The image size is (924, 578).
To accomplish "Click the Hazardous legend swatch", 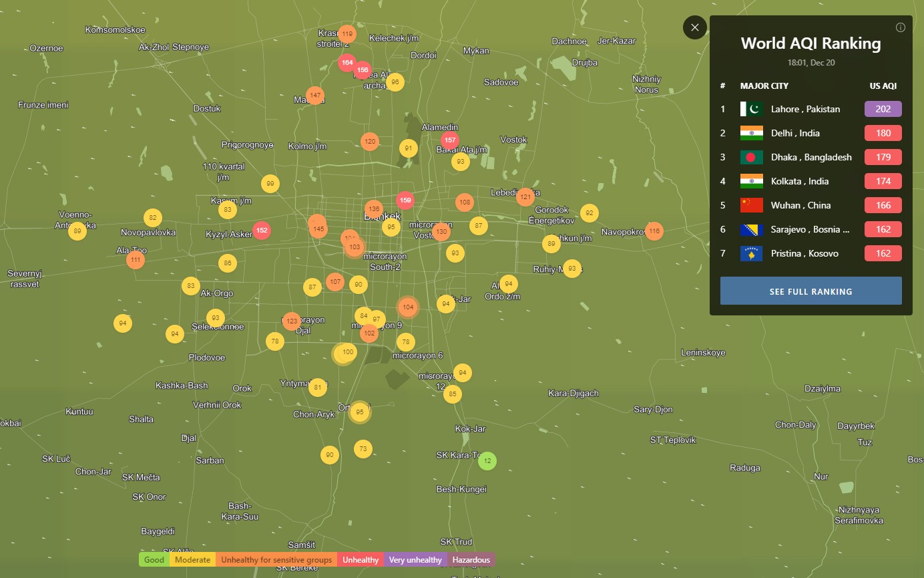I will (x=471, y=560).
